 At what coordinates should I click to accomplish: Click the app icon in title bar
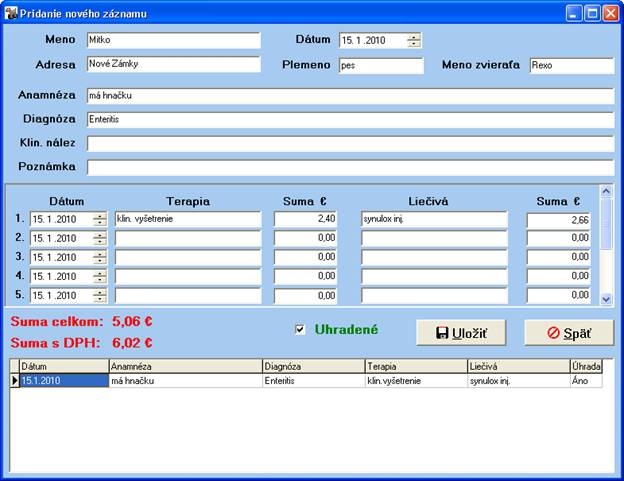(x=11, y=13)
